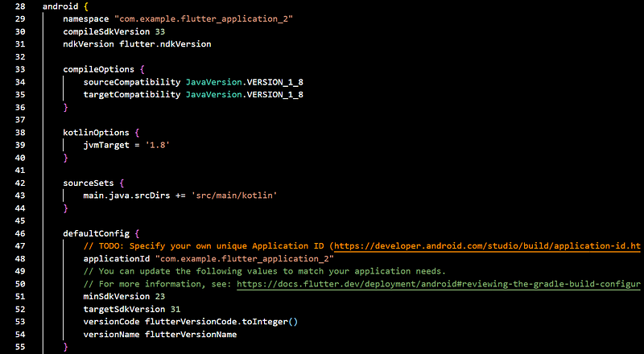Click the opening brace after compileOptions
This screenshot has height=354, width=644.
coord(142,69)
